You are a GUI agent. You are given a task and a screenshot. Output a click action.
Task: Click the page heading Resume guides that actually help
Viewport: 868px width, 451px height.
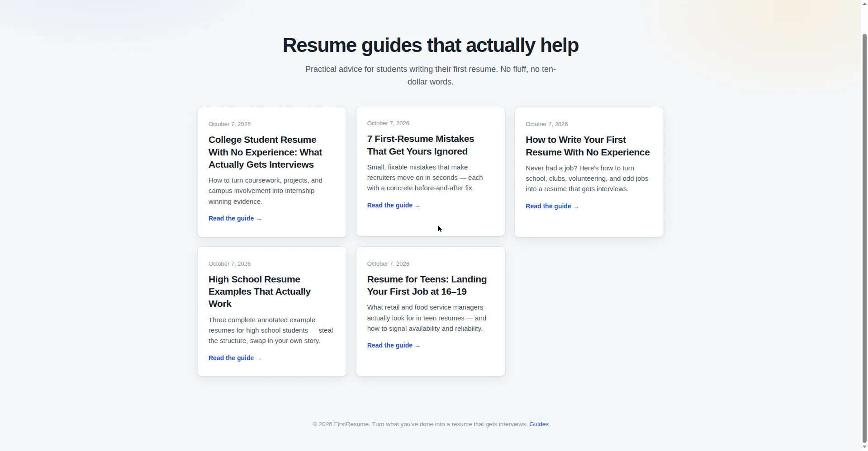(431, 45)
